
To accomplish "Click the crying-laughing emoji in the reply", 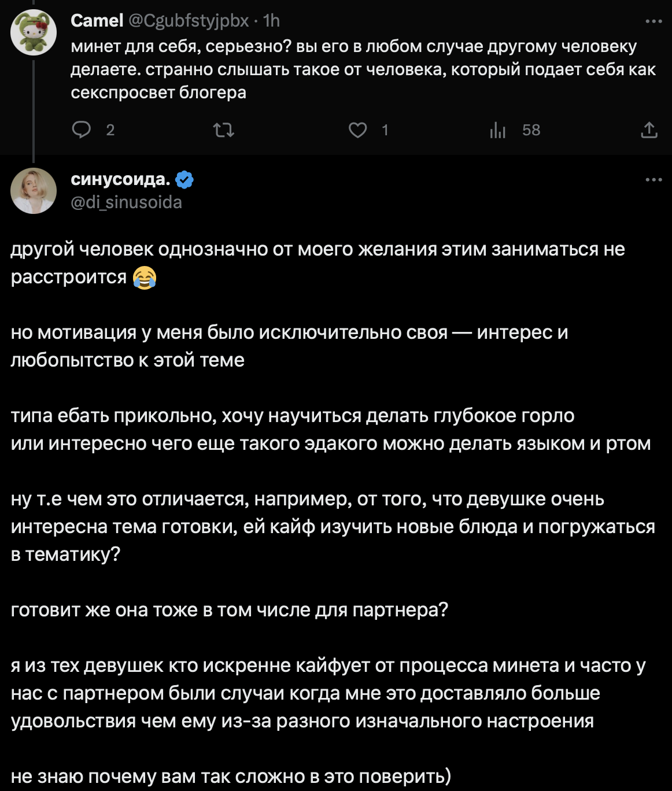I will click(145, 278).
